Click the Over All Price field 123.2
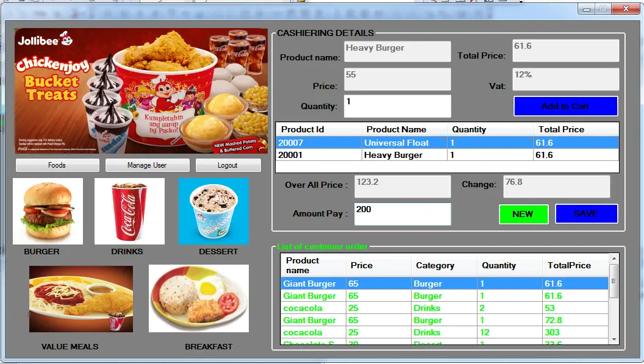The height and width of the screenshot is (364, 644). pyautogui.click(x=402, y=187)
